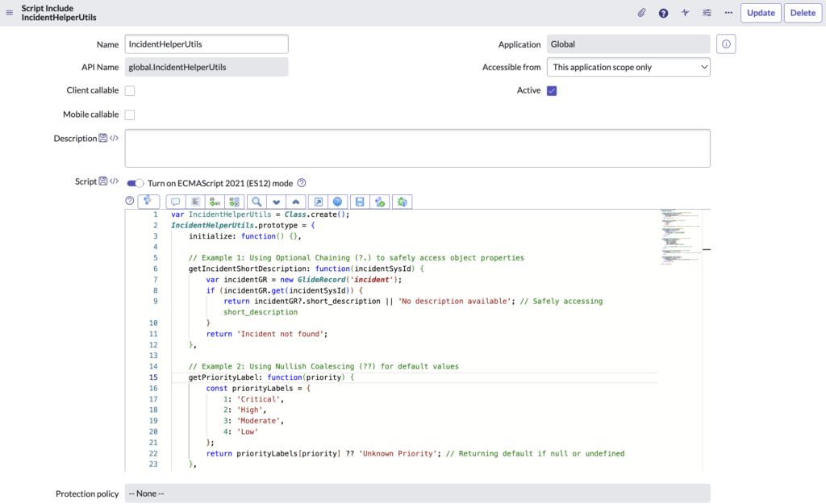Open the personalize form sliders icon
Viewport: 826px width, 504px height.
pos(707,13)
